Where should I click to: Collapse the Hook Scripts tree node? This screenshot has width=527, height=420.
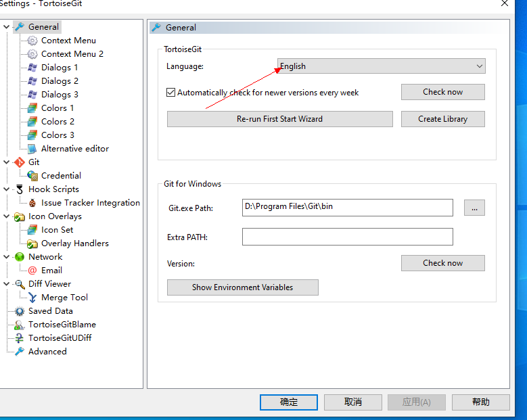point(6,189)
